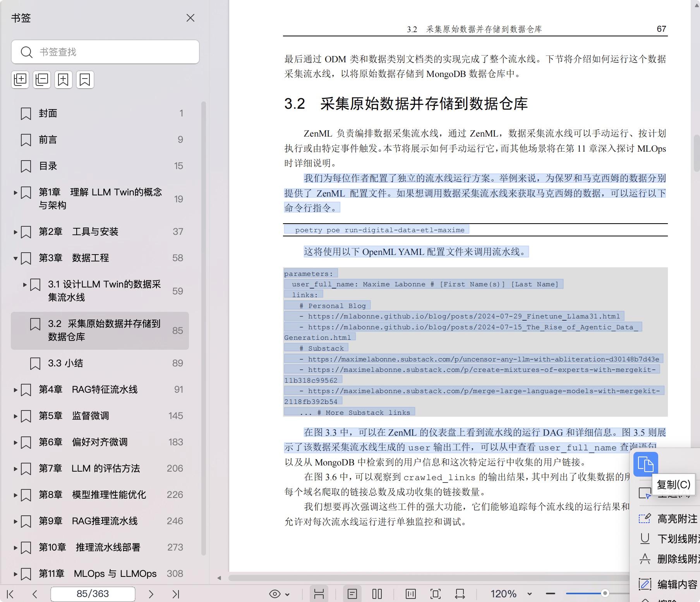
Task: Click bookmark icon of 第8章 模型推理性能优化
Action: (26, 495)
